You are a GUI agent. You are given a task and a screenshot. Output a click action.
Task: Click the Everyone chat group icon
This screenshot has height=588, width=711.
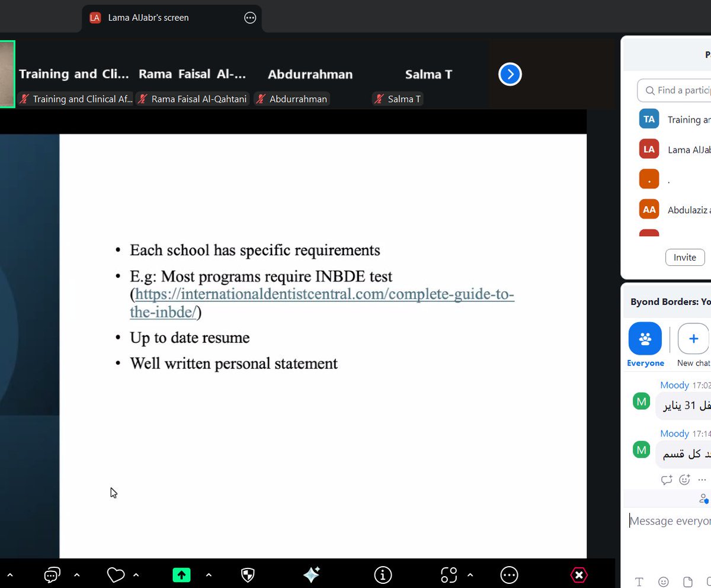click(x=645, y=339)
